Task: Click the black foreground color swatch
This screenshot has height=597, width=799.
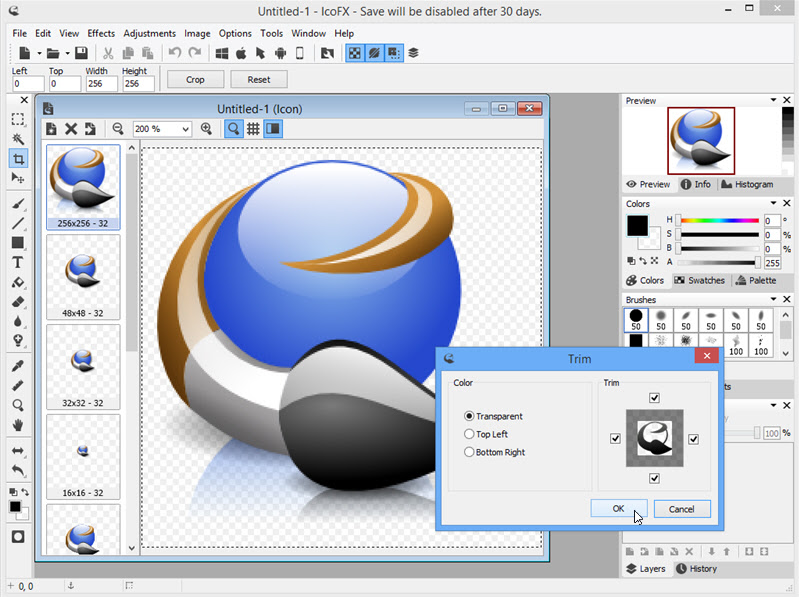Action: point(637,226)
